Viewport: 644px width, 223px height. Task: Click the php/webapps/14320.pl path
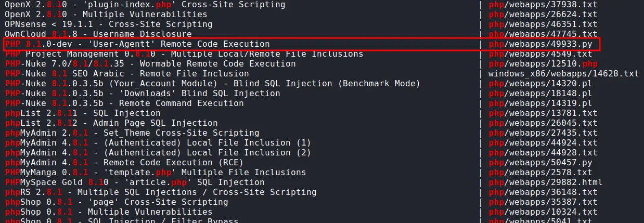tap(540, 84)
